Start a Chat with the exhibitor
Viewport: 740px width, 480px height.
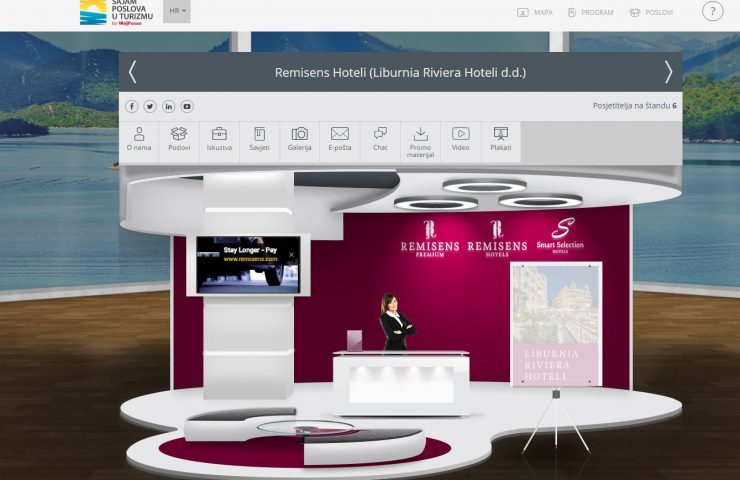tap(380, 142)
